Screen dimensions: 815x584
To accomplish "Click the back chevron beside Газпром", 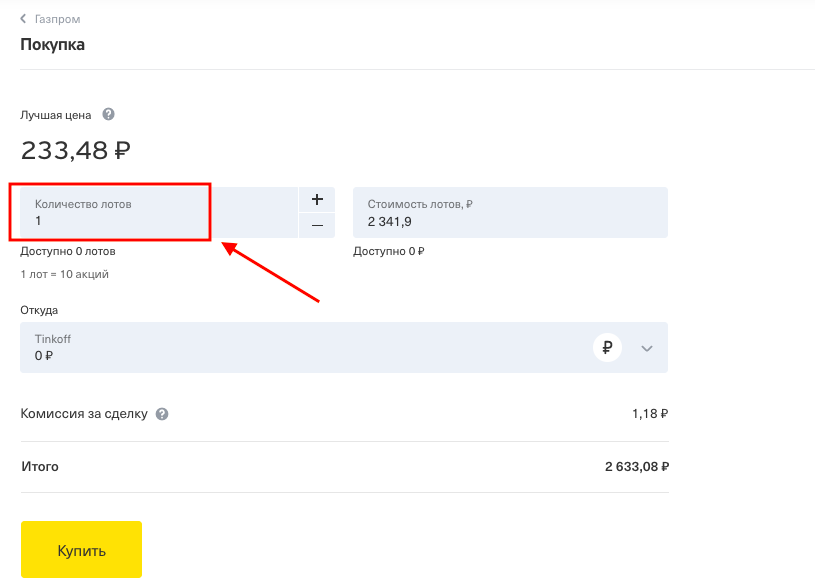I will click(x=23, y=19).
